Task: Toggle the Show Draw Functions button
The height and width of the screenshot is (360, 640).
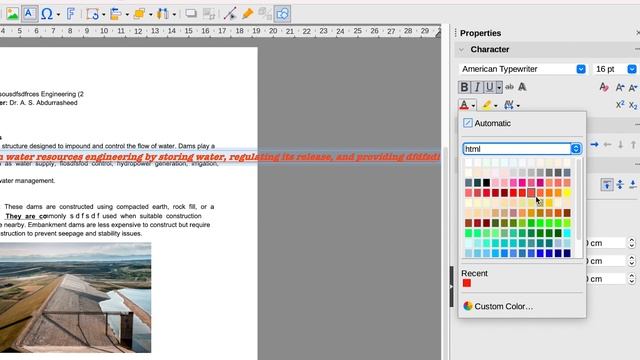Action: [x=282, y=14]
